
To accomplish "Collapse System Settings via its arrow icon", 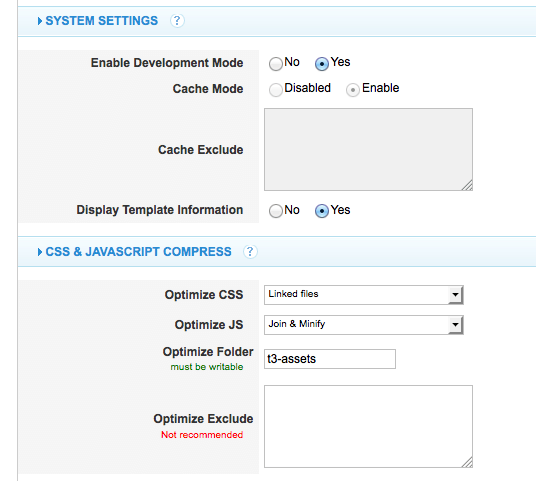I will click(40, 21).
